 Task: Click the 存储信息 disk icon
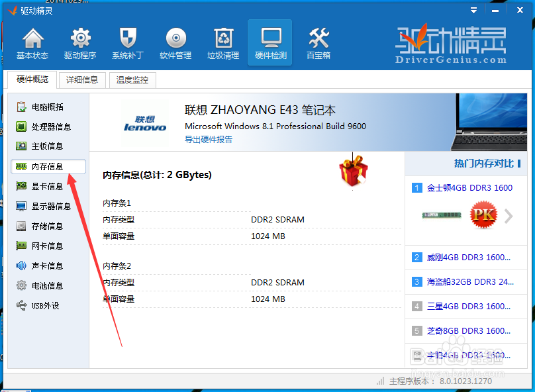coord(21,226)
